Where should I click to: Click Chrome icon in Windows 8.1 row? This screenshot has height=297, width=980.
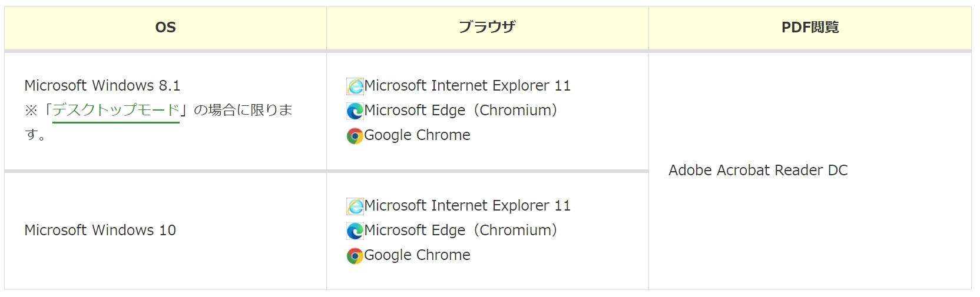coord(355,136)
